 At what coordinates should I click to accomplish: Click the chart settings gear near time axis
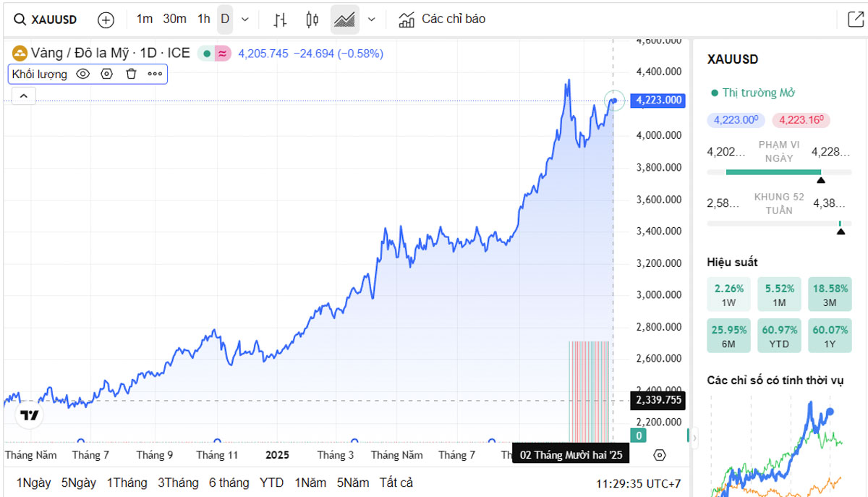pyautogui.click(x=659, y=455)
